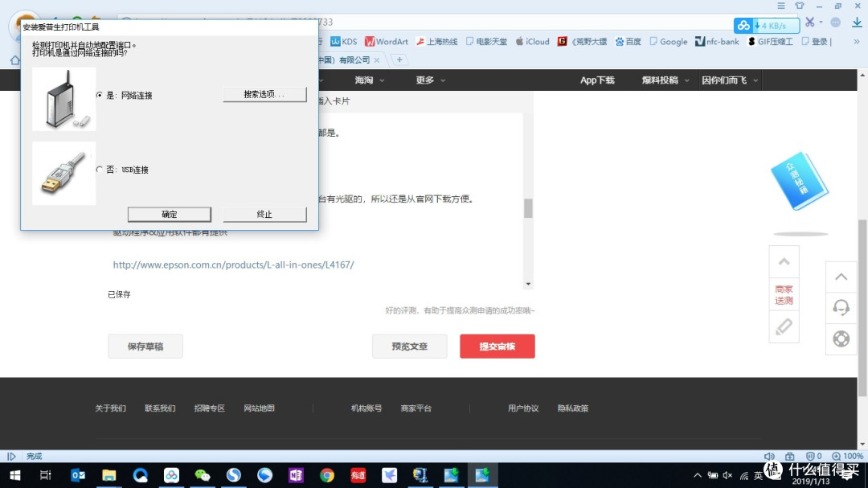The image size is (868, 488).
Task: Open 隐私政策 footer link
Action: [x=573, y=408]
